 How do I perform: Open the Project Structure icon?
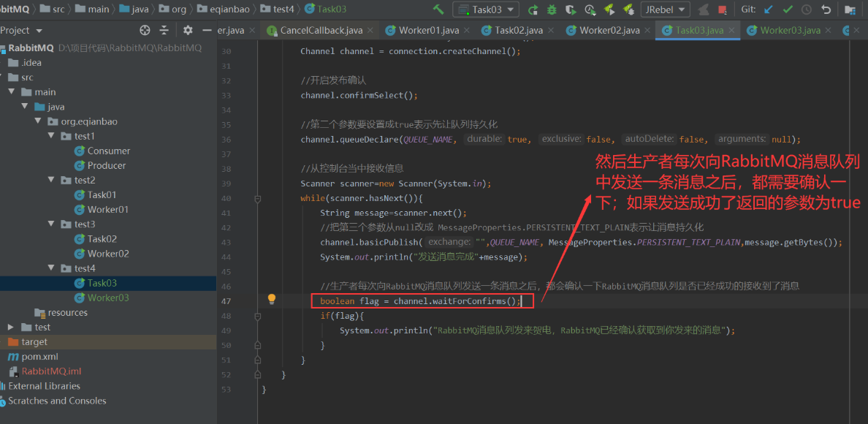click(849, 10)
